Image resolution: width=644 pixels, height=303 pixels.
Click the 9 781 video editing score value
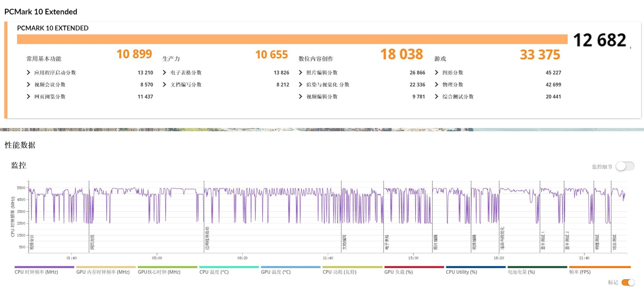coord(419,96)
